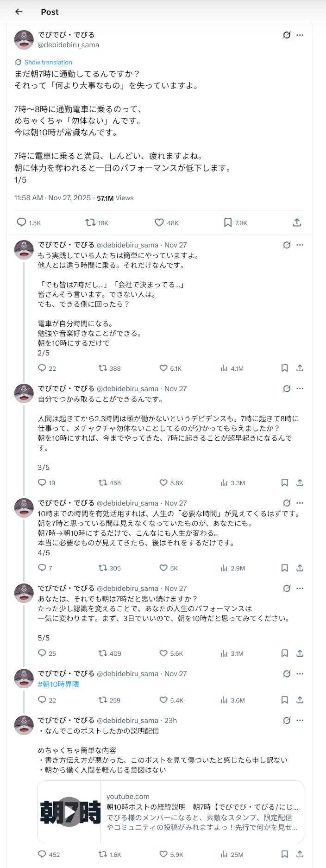This screenshot has width=326, height=868.
Task: Open the @debidebiru_sama handle on main post
Action: pos(69,45)
